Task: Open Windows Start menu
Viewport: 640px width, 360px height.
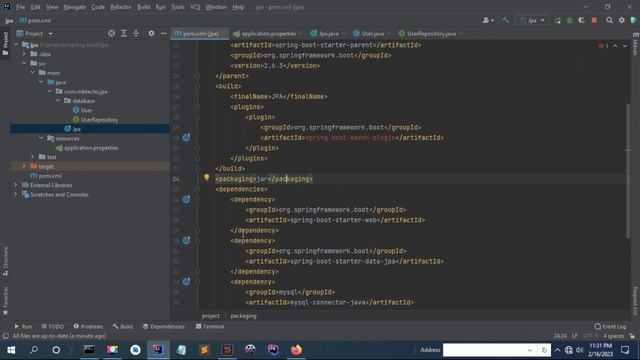Action: pos(11,350)
